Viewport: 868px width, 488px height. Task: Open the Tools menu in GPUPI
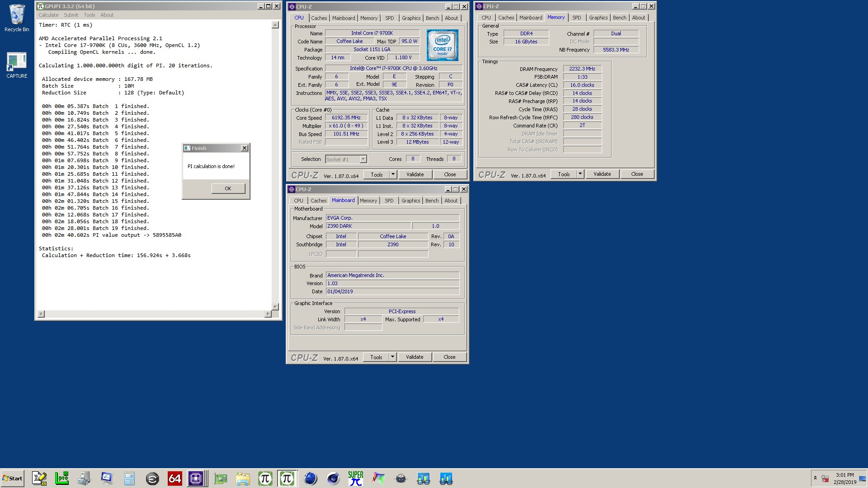(x=90, y=15)
